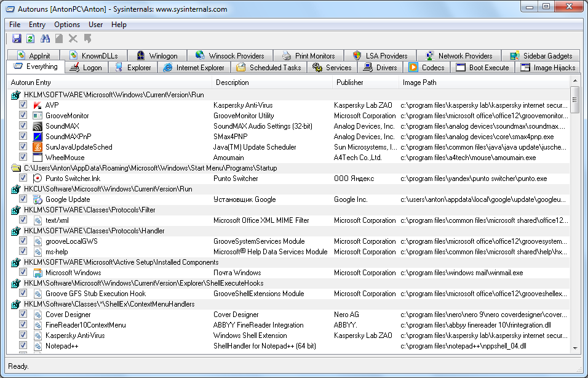Click the Startup folder icon
The image size is (588, 378).
[16, 168]
